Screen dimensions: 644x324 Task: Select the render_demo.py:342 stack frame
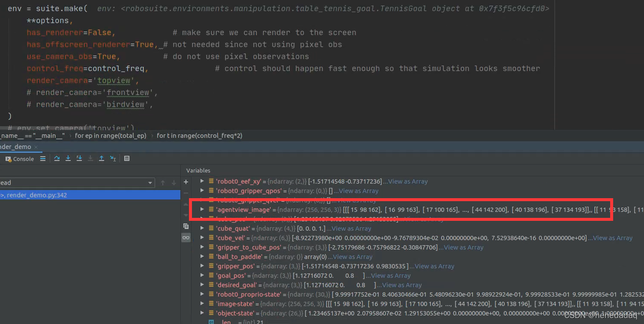pyautogui.click(x=90, y=195)
